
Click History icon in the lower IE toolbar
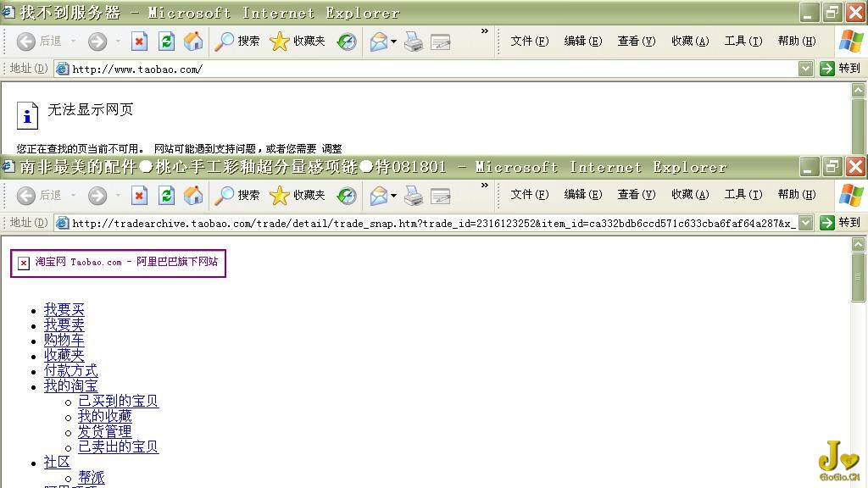point(347,196)
